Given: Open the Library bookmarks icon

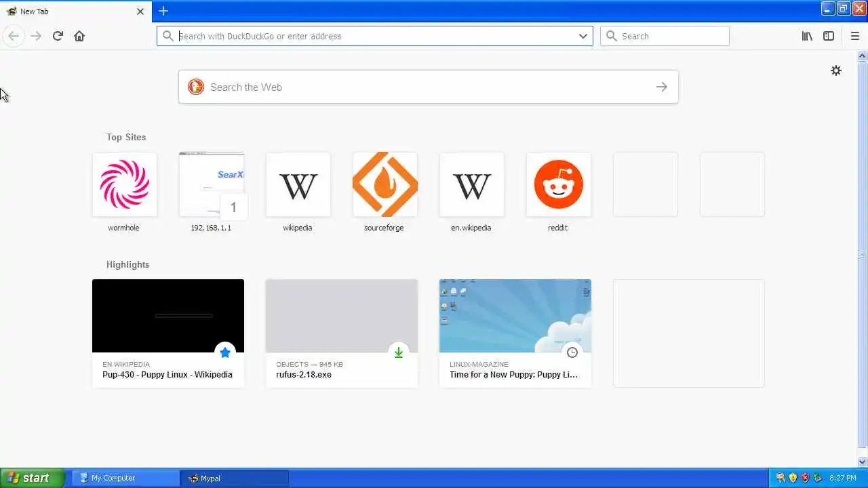Looking at the screenshot, I should tap(807, 36).
